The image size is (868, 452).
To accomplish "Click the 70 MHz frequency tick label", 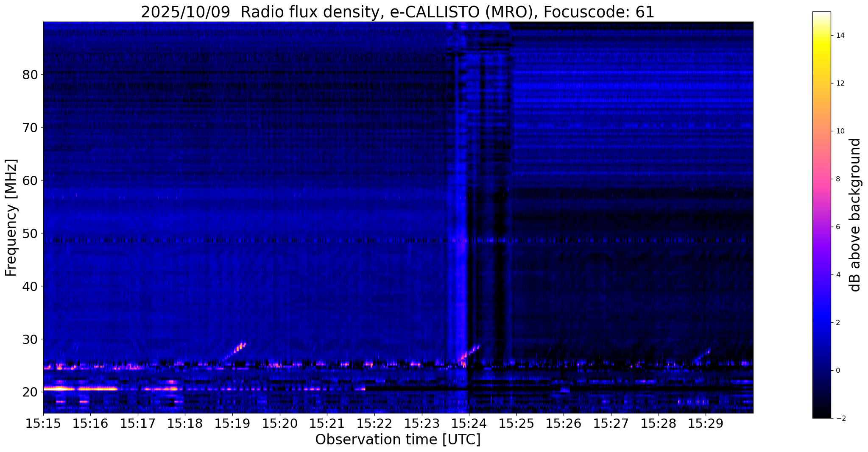I will 30,128.
